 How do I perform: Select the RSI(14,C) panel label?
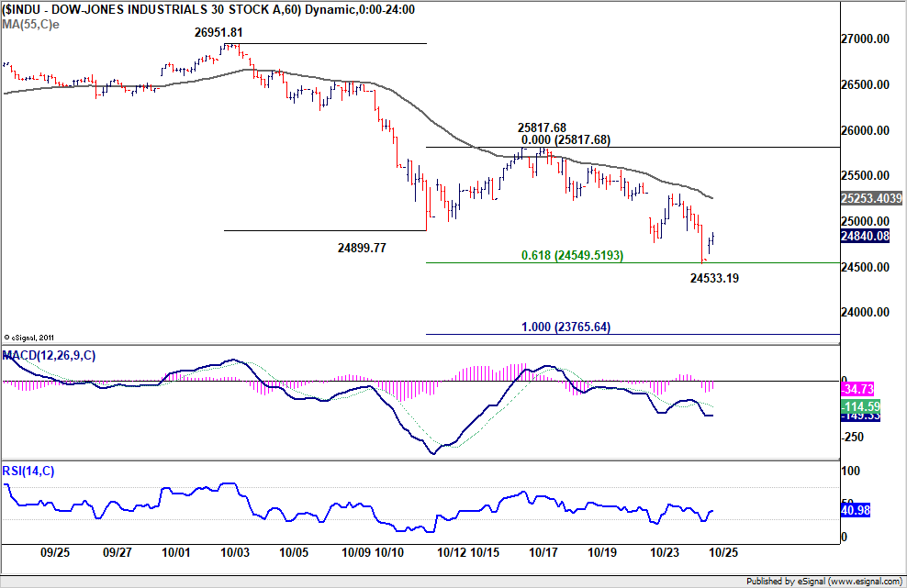(28, 472)
